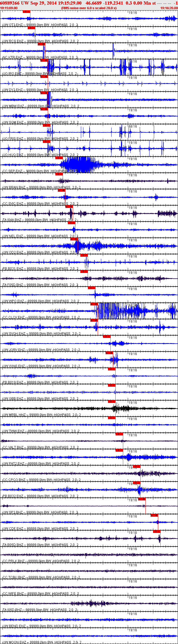Screen dimensions: 178x644
Task: Select the pick marker on the UW MRBL trace
Action: [112, 402]
